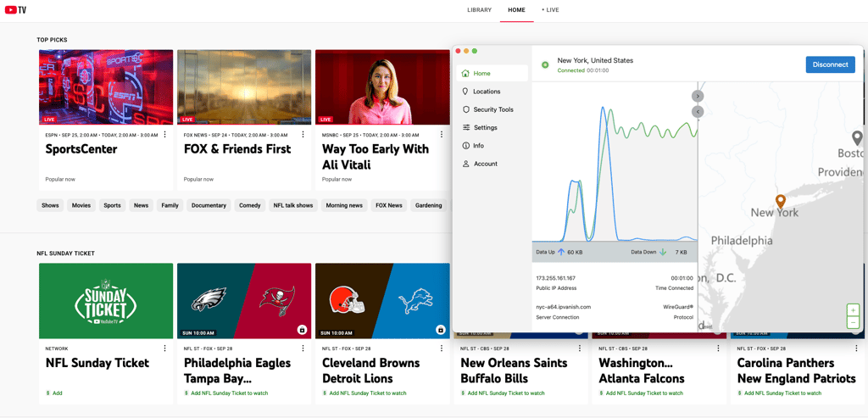Click the orange New York map pin
The image size is (868, 418).
click(x=781, y=201)
